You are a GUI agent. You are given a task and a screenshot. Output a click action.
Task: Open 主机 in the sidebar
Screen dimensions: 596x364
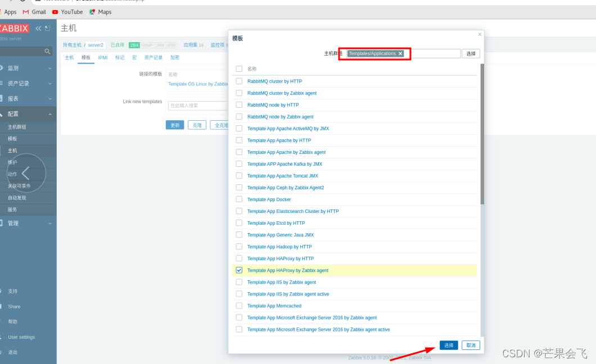tap(12, 151)
